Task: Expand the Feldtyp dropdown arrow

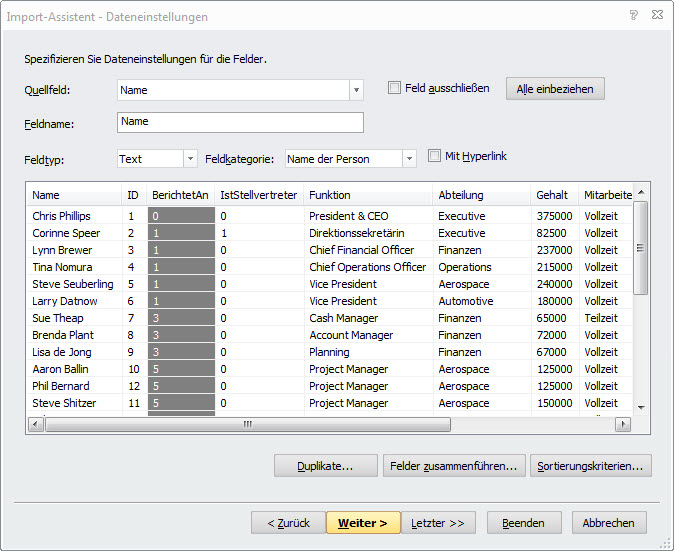Action: click(190, 159)
